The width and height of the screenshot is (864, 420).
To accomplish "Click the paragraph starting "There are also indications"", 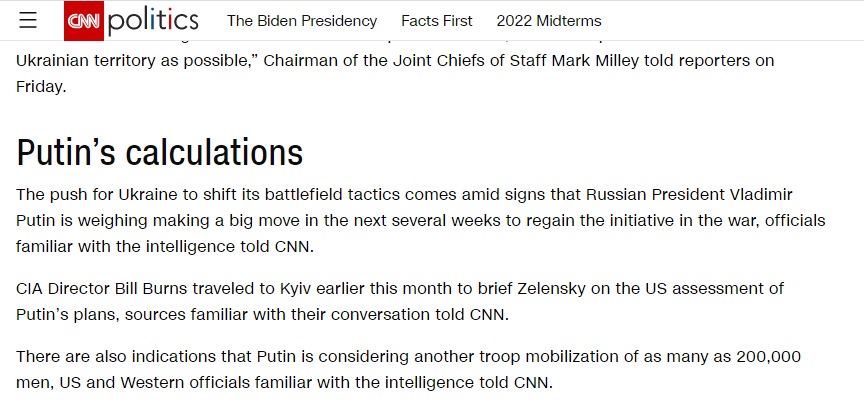I will (x=408, y=369).
